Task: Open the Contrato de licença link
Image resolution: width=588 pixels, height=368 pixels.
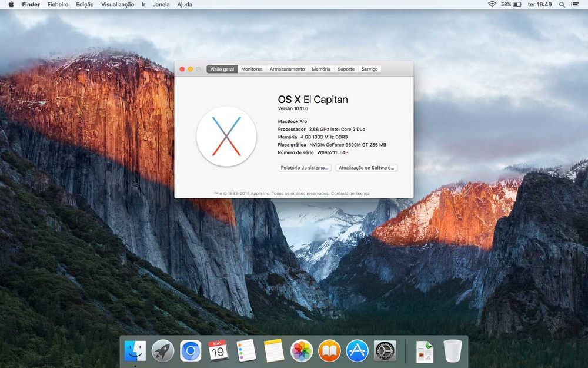Action: (x=350, y=194)
